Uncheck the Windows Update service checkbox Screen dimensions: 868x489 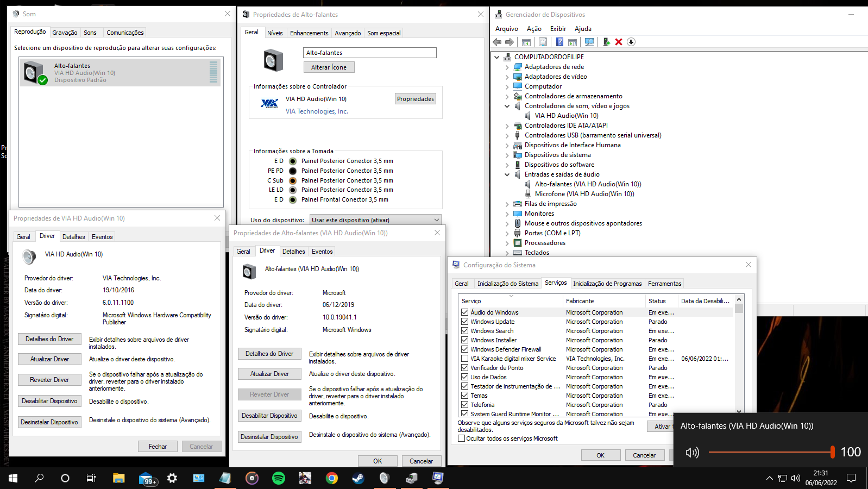coord(464,322)
